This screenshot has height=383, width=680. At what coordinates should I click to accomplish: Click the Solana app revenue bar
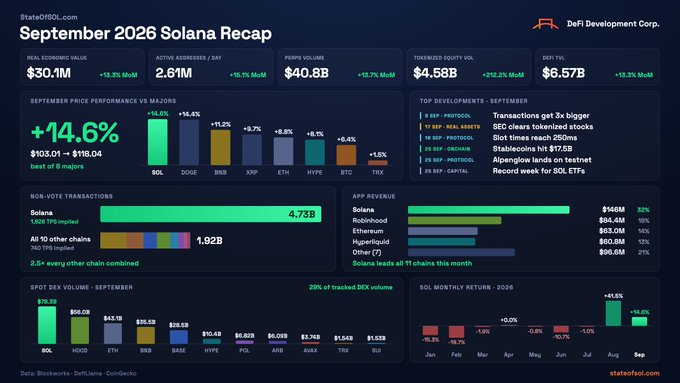point(488,210)
